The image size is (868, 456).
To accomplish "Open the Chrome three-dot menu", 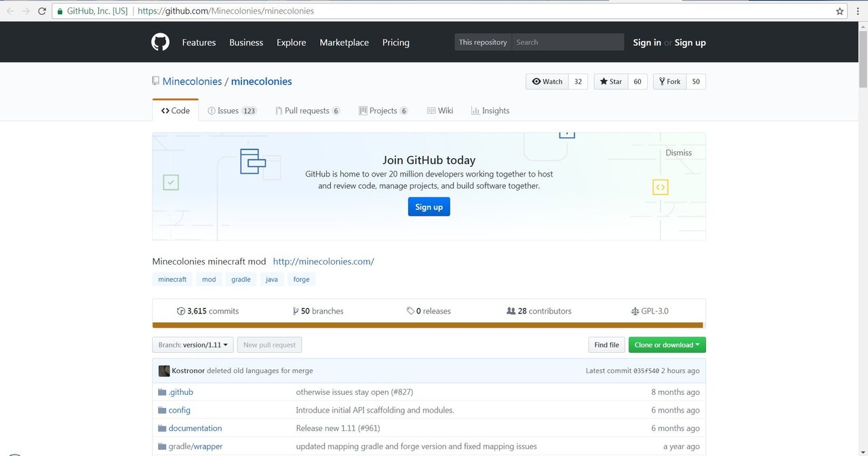I will [x=859, y=11].
